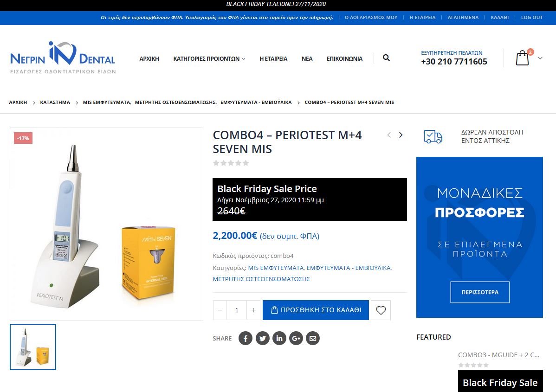Select the product gallery thumbnail
556x392 pixels.
(x=33, y=347)
